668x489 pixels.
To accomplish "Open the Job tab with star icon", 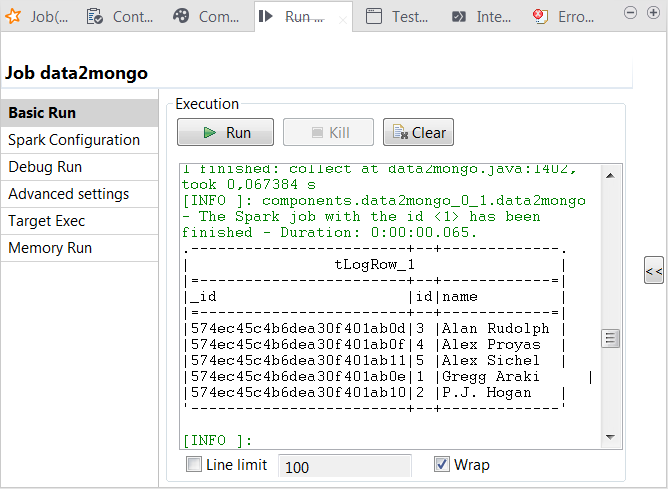I will point(16,16).
